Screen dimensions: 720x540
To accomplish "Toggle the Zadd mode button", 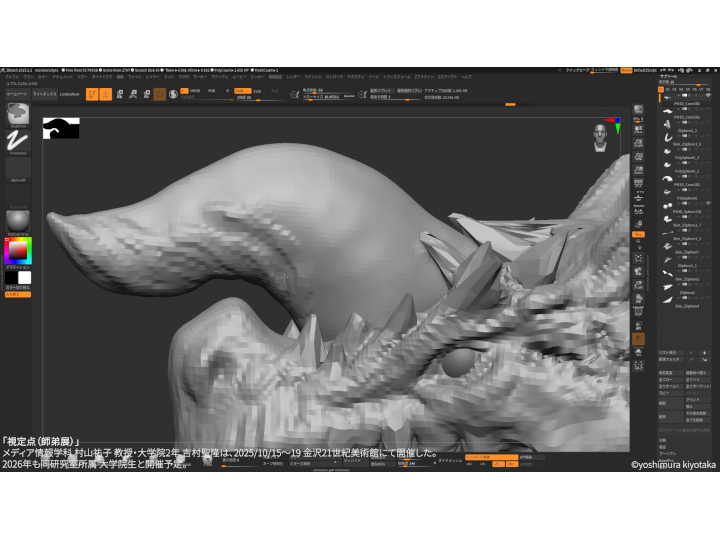I will tap(243, 90).
